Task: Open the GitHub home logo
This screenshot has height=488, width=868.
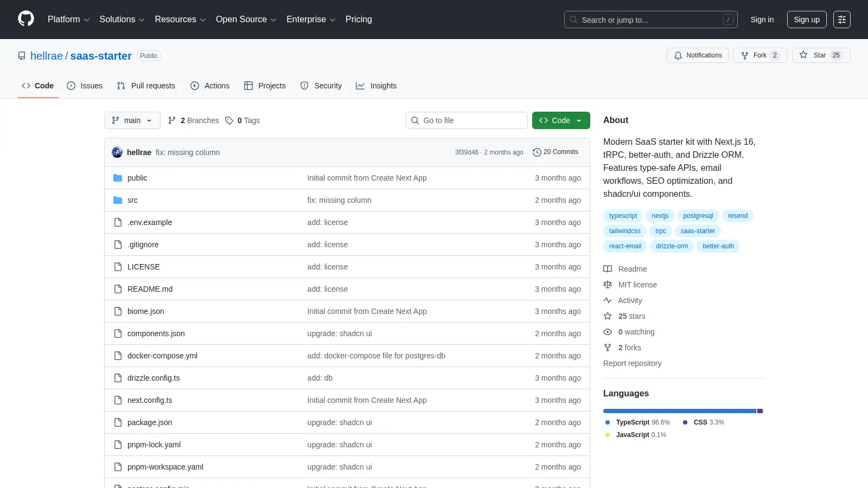Action: point(26,19)
